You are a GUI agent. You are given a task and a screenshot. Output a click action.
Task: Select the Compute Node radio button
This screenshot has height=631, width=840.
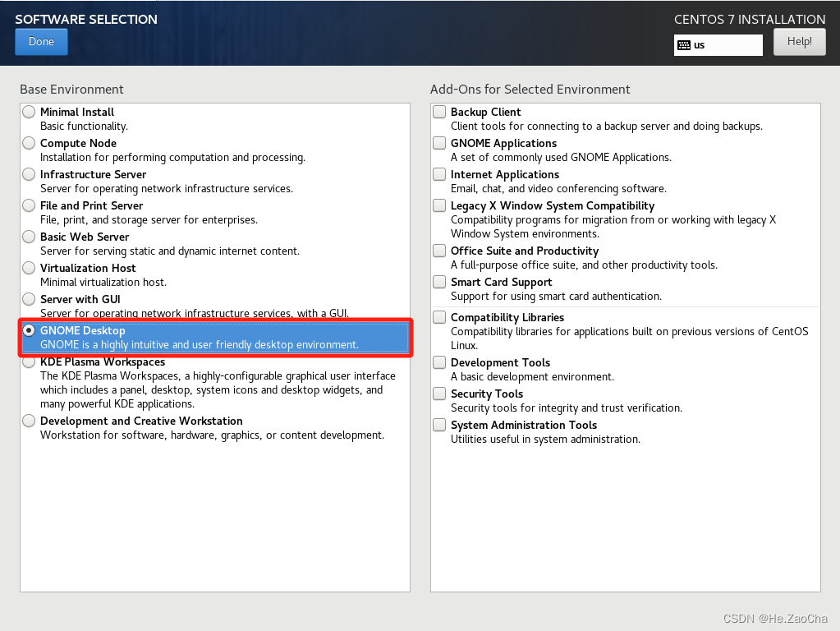pos(29,143)
